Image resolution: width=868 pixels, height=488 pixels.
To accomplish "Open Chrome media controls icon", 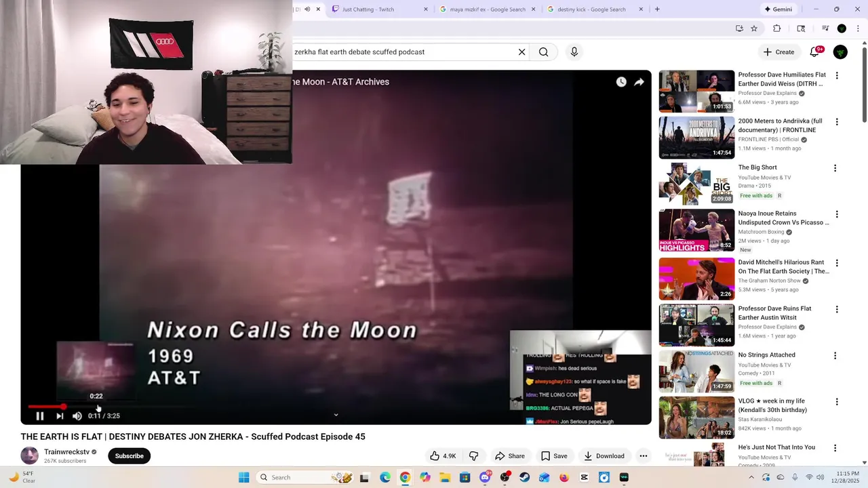I will (x=825, y=28).
